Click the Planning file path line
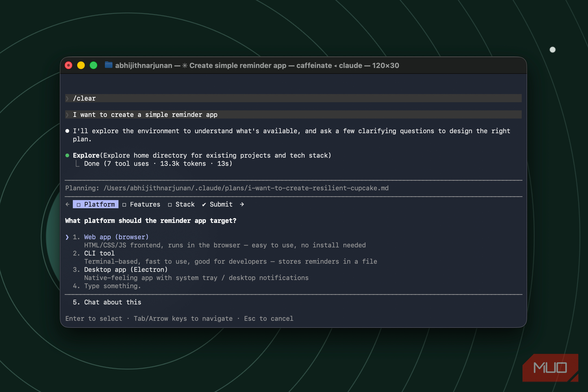This screenshot has height=392, width=588. tap(227, 188)
